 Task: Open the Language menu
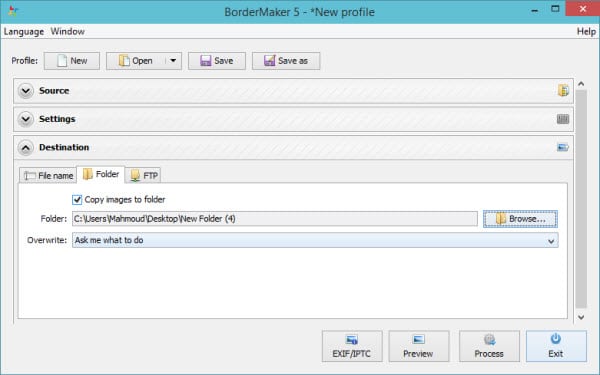coord(24,32)
